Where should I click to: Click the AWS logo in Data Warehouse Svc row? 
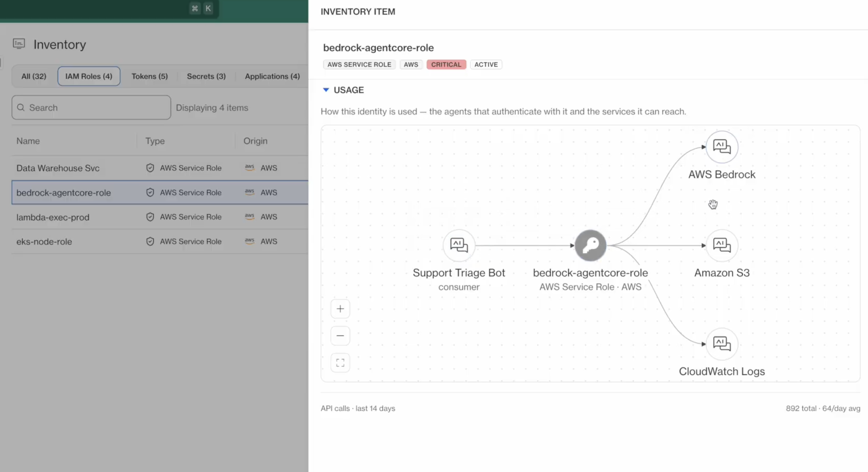tap(250, 167)
